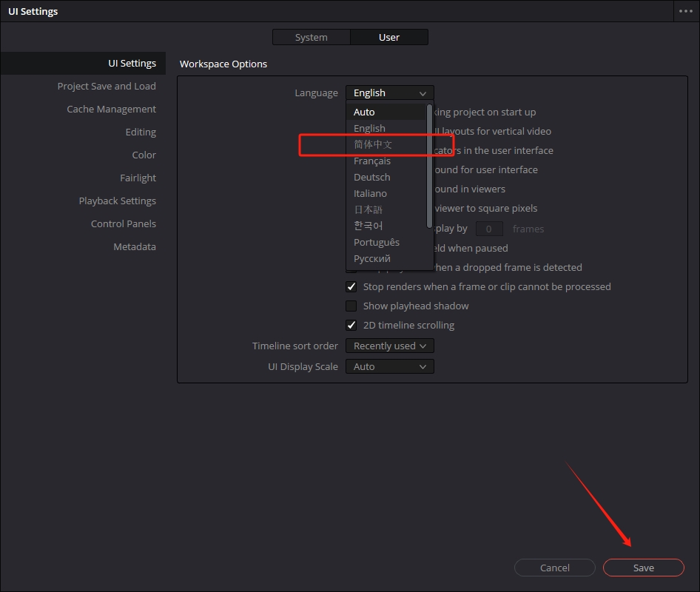Viewport: 700px width, 592px height.
Task: Enable Show playhead shadow
Action: coord(351,306)
